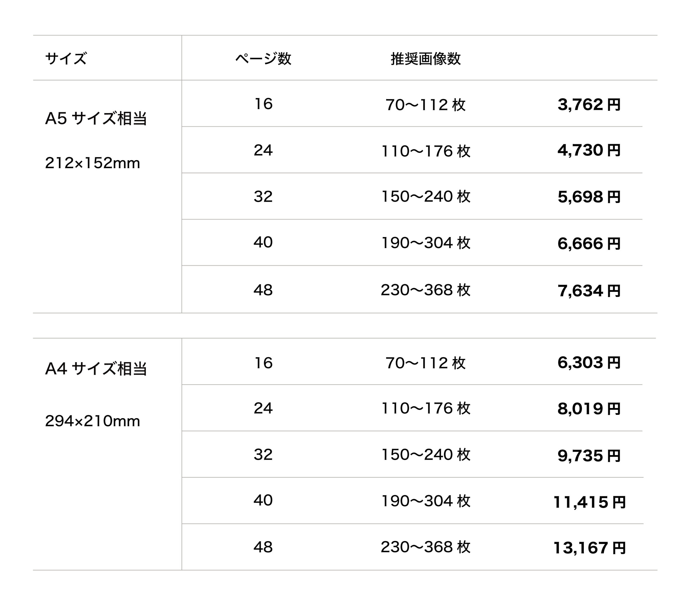Click the 11,415円 price
The width and height of the screenshot is (700, 595).
[589, 502]
